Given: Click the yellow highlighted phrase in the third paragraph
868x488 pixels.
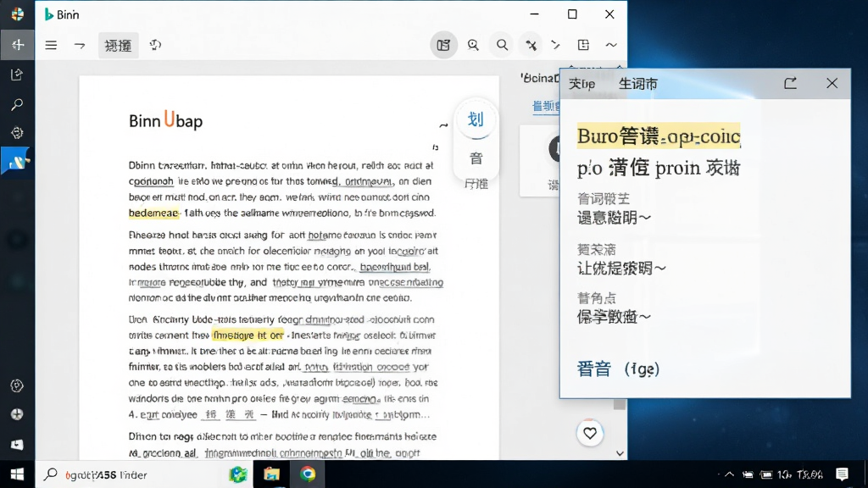Looking at the screenshot, I should coord(248,335).
